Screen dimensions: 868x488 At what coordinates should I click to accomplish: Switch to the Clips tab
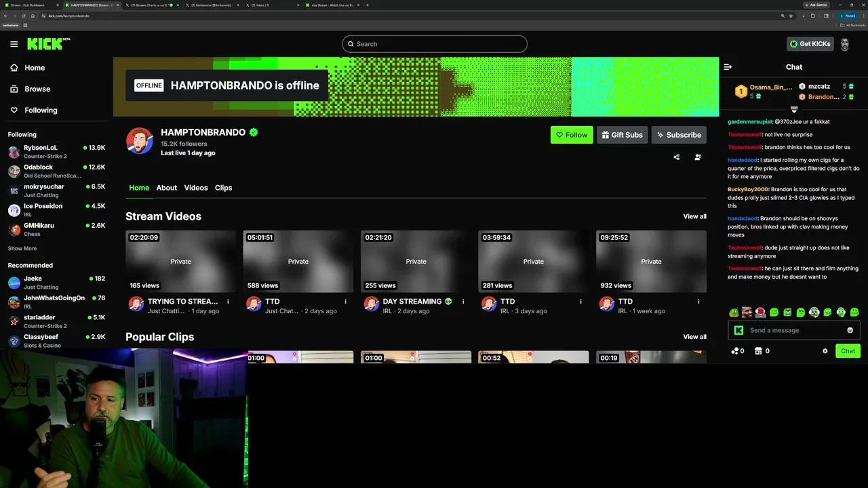224,188
